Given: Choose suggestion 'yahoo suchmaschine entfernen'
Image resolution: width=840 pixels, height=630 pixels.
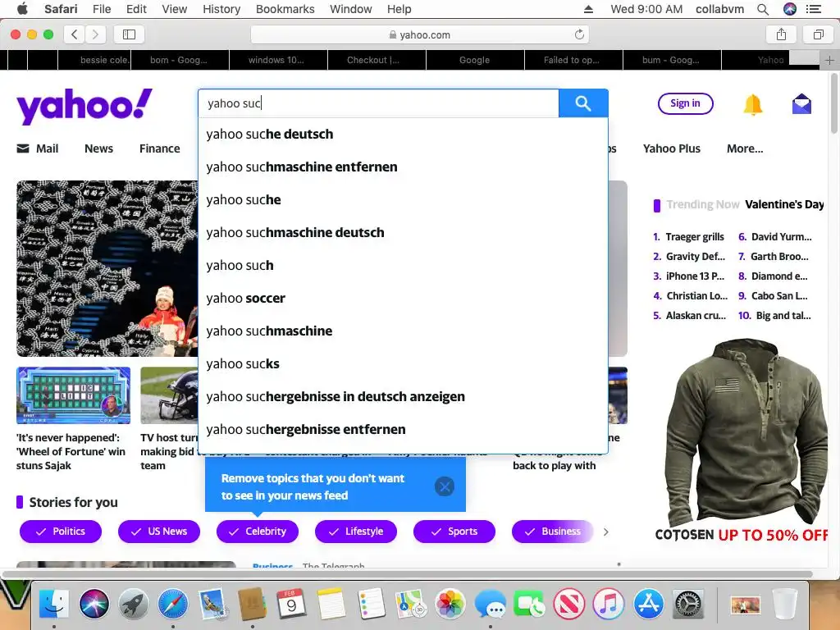Looking at the screenshot, I should pos(403,167).
